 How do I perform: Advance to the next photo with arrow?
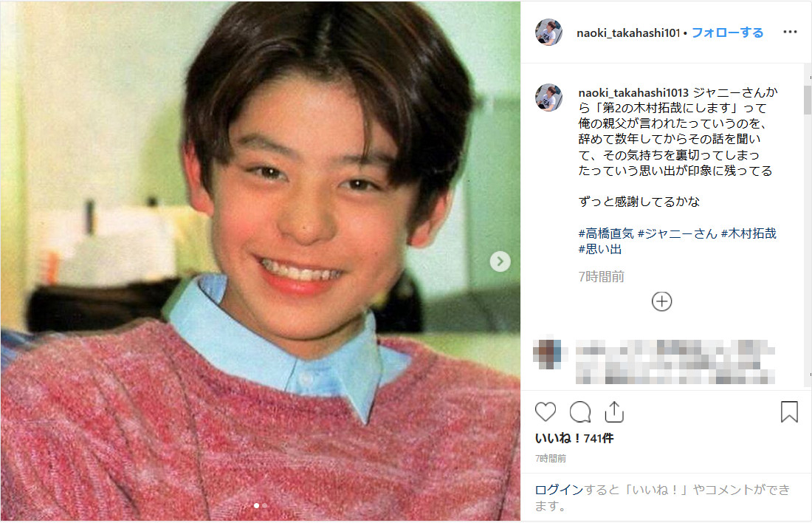coord(500,261)
